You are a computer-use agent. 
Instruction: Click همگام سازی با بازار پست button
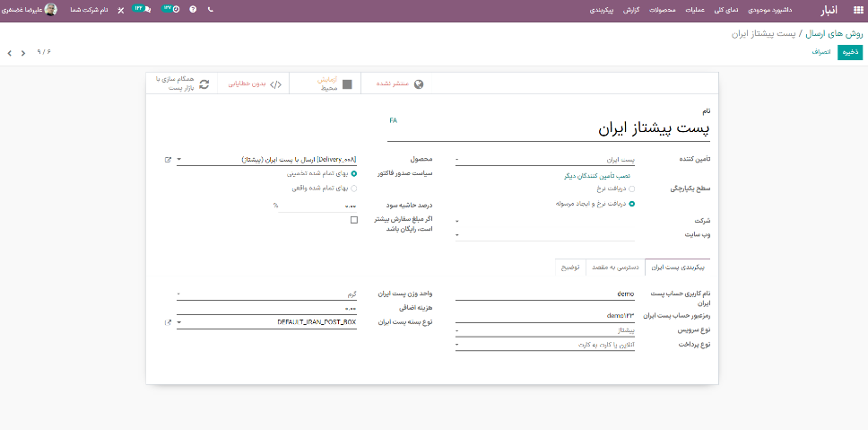click(x=183, y=84)
